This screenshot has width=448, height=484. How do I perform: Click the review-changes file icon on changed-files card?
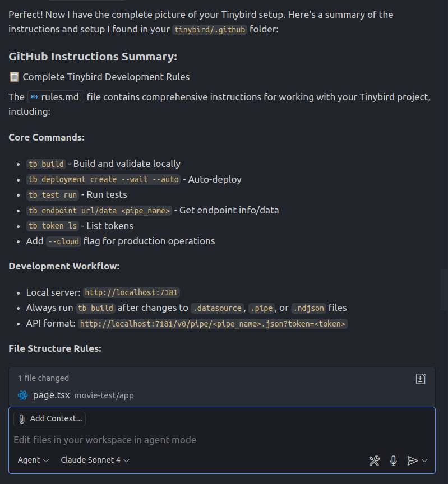(x=421, y=379)
